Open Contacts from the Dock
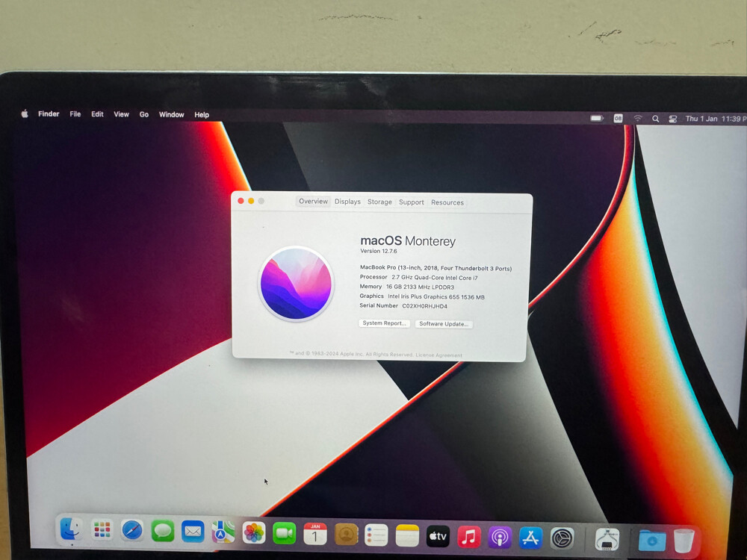 point(347,535)
